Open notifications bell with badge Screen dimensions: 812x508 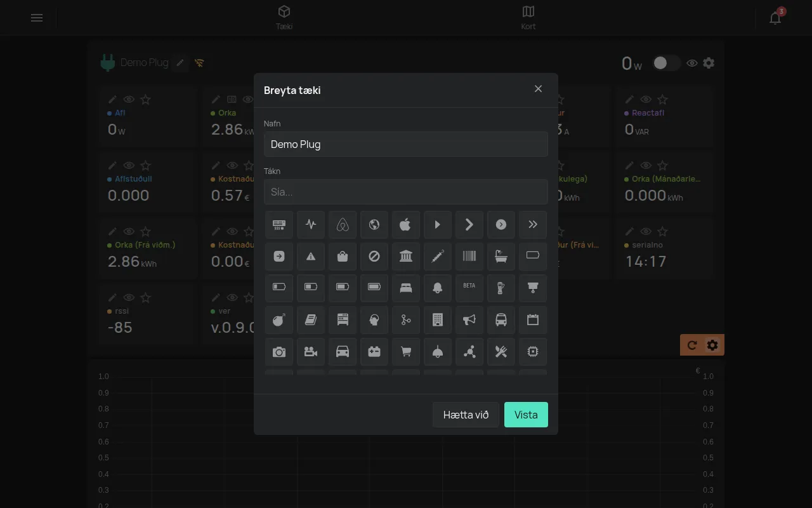[x=775, y=18]
